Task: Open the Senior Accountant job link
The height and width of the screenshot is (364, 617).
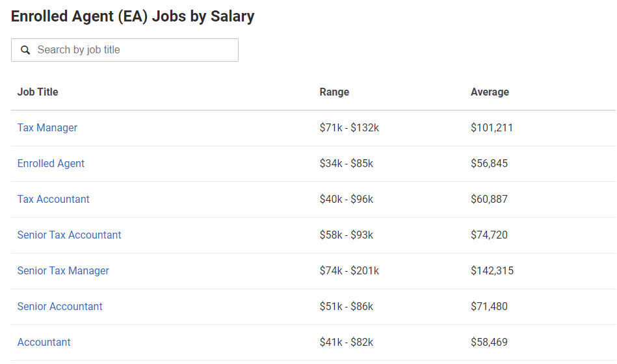Action: (x=60, y=307)
